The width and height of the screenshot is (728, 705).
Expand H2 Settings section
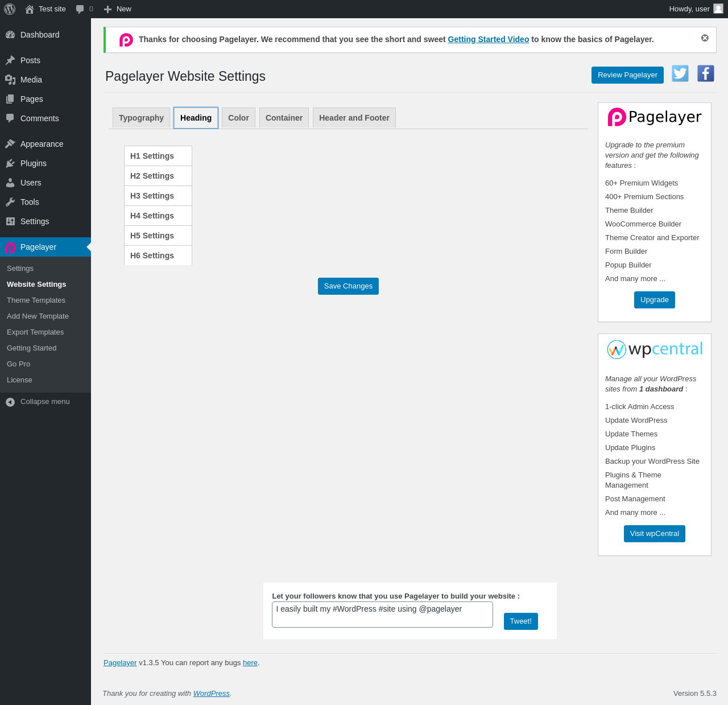(158, 176)
